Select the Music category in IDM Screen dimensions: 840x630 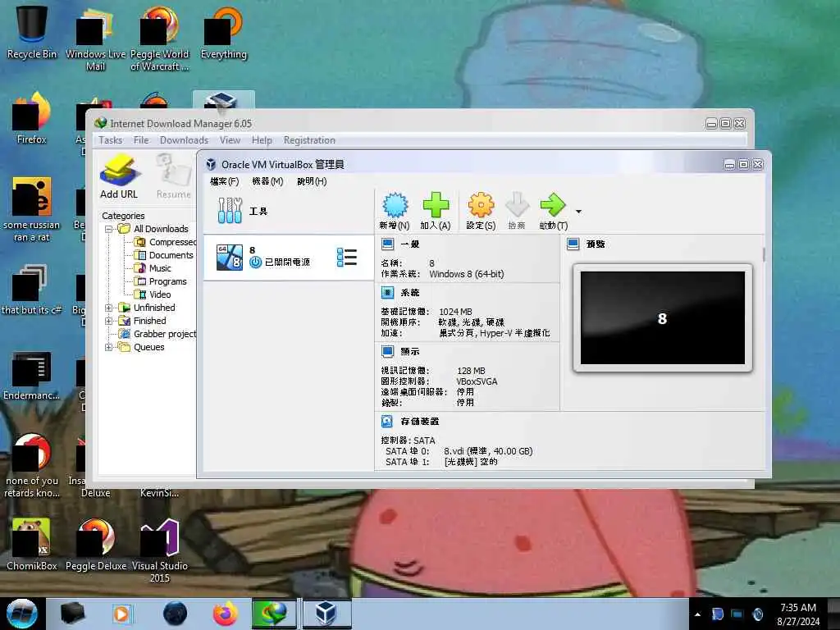pos(160,268)
